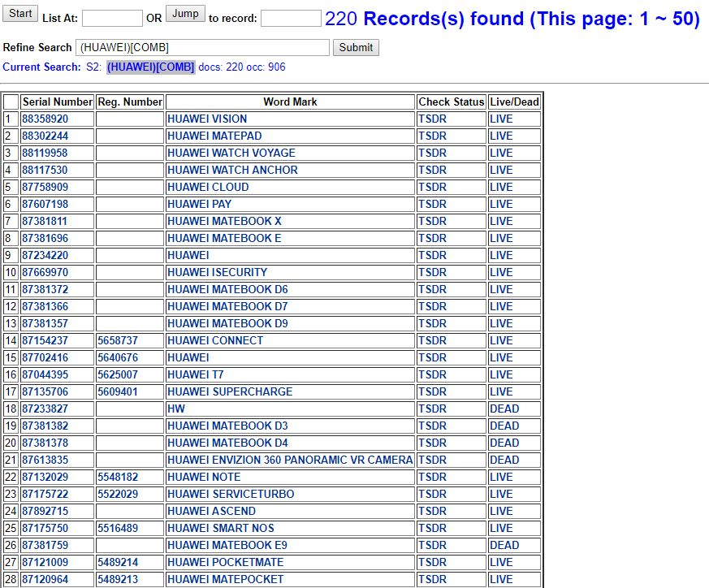
Task: Open HUAWEI MATEPOCKET word mark
Action: [225, 579]
